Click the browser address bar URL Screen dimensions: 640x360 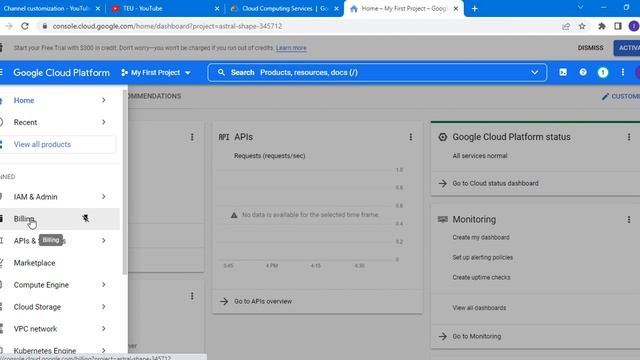(167, 26)
